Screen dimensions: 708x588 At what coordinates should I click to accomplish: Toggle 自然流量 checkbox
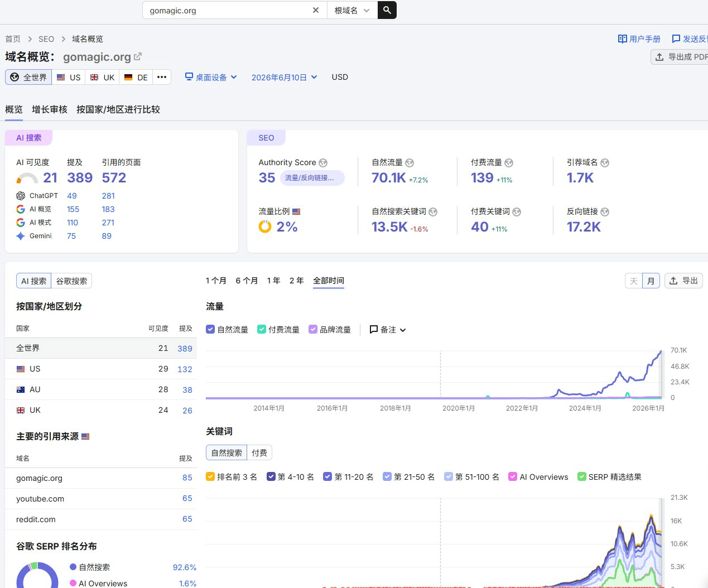[210, 329]
